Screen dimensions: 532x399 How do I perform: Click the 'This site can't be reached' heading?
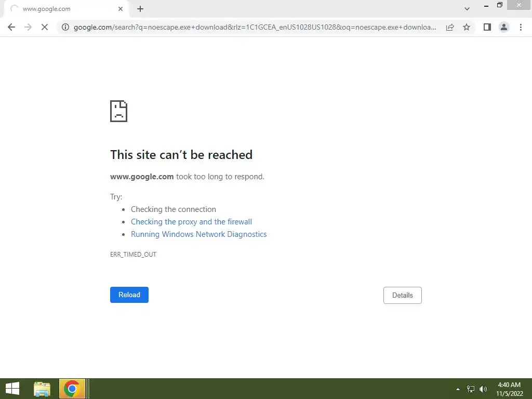tap(181, 155)
